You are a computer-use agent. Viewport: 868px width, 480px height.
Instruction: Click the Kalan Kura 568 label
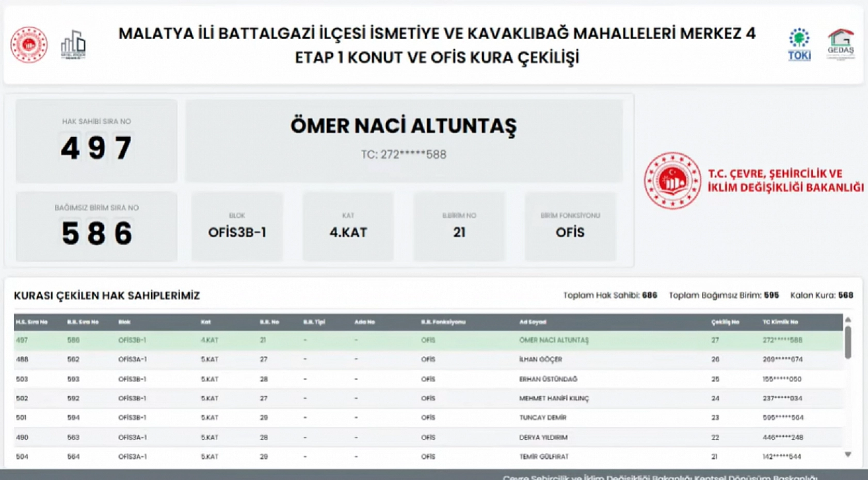pos(823,295)
